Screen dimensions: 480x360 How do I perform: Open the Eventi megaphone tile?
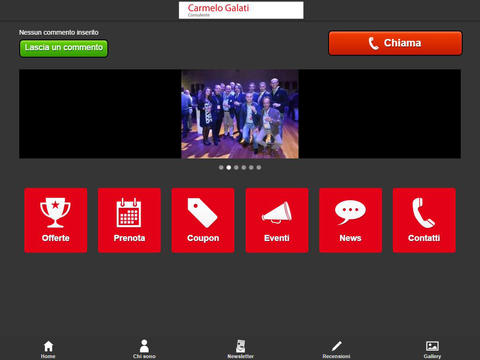click(277, 220)
